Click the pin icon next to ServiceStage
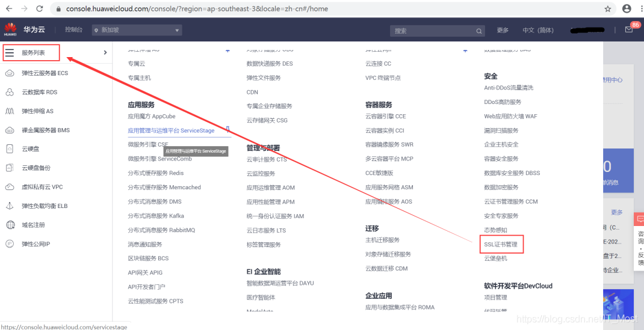Viewport: 644px width, 330px height. tap(228, 130)
